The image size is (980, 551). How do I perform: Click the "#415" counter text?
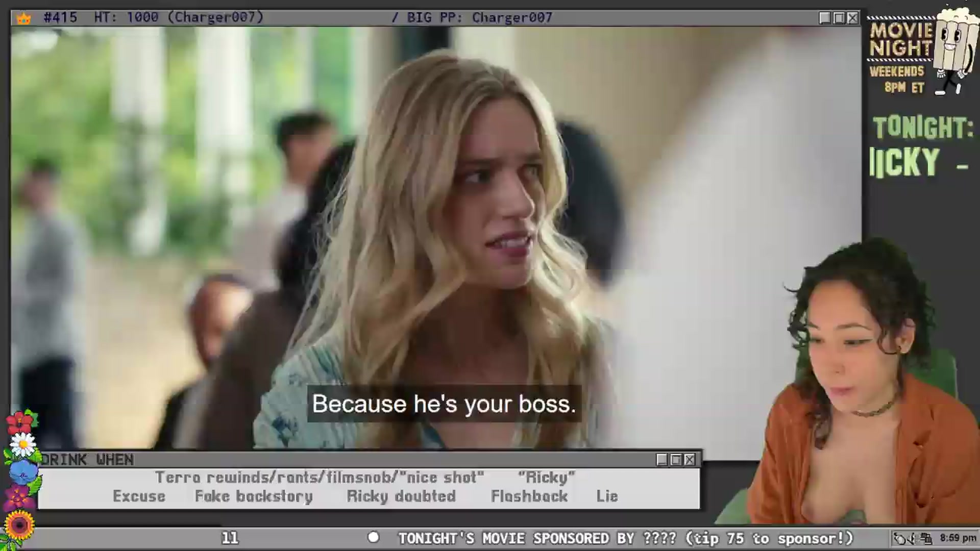[x=60, y=17]
